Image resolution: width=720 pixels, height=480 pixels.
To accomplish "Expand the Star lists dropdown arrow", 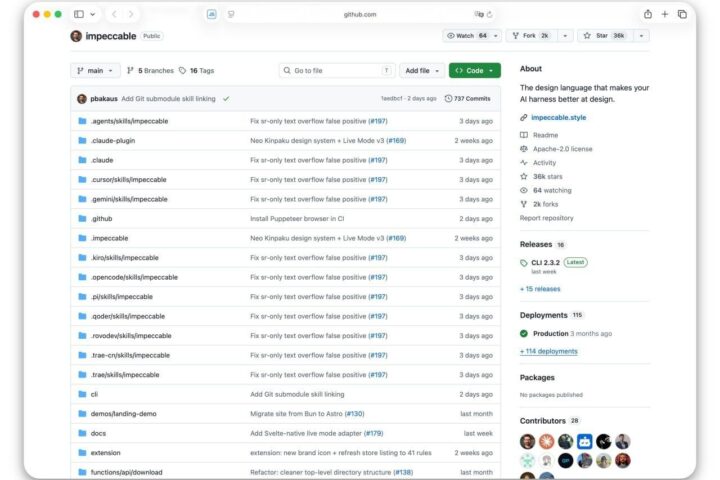I will (x=641, y=35).
